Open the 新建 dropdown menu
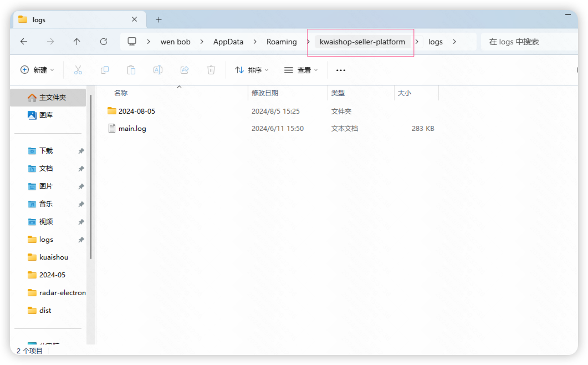 click(38, 70)
